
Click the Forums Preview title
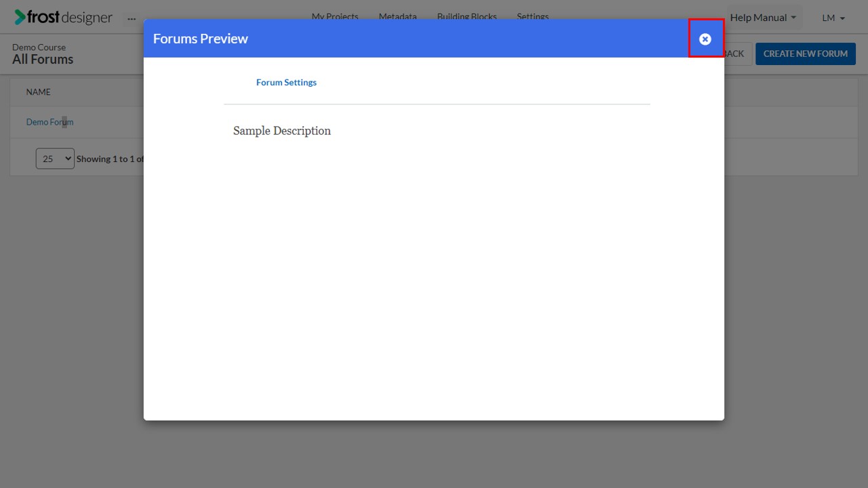click(201, 39)
